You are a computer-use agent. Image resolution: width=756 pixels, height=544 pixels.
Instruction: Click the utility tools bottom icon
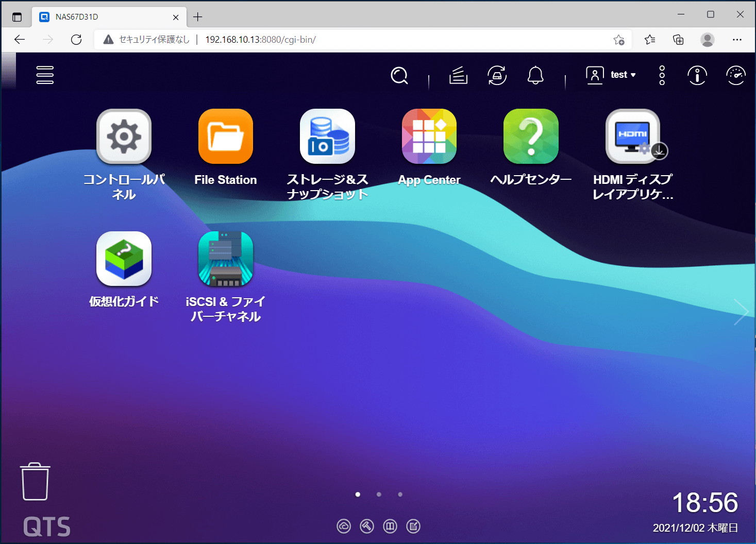367,526
